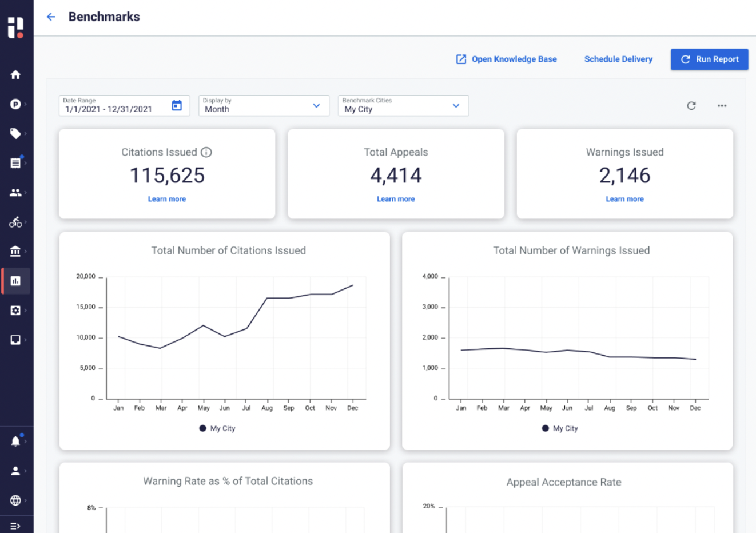This screenshot has width=756, height=533.
Task: Open notifications bell in sidebar
Action: (x=15, y=441)
